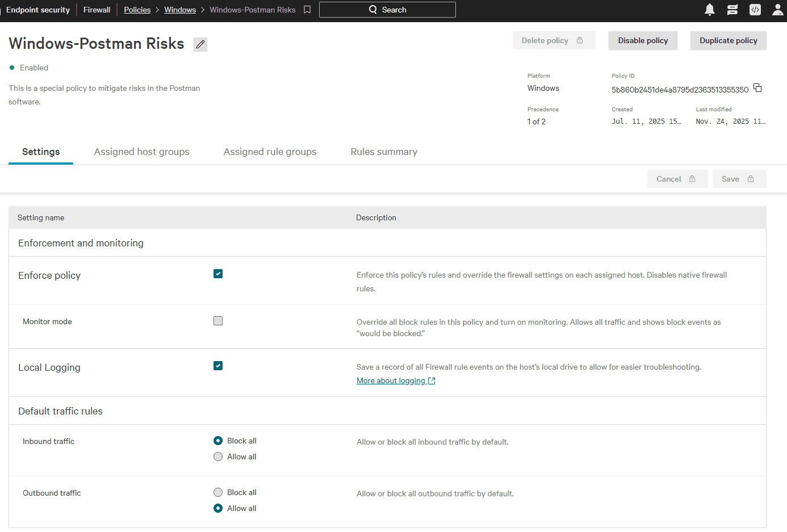Navigate to Policies via the breadcrumb link

[137, 9]
